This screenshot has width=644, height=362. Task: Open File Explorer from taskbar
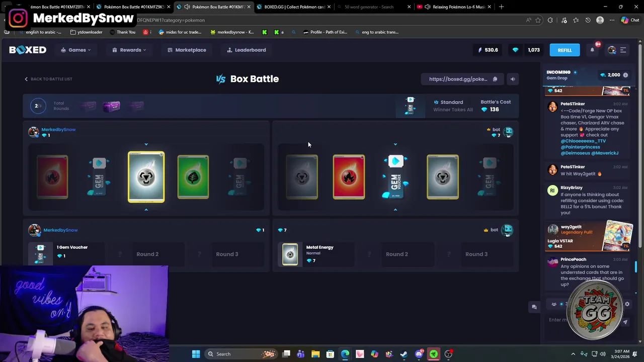(x=315, y=354)
